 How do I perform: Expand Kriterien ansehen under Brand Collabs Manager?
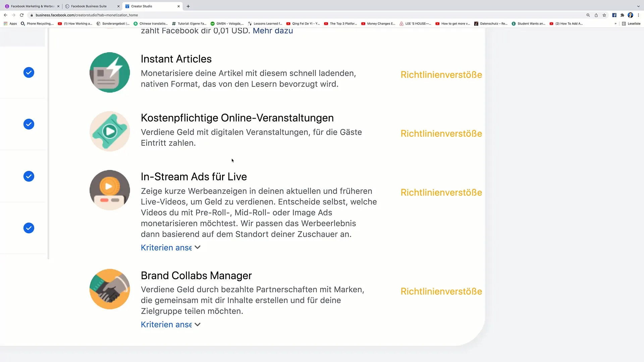point(170,324)
